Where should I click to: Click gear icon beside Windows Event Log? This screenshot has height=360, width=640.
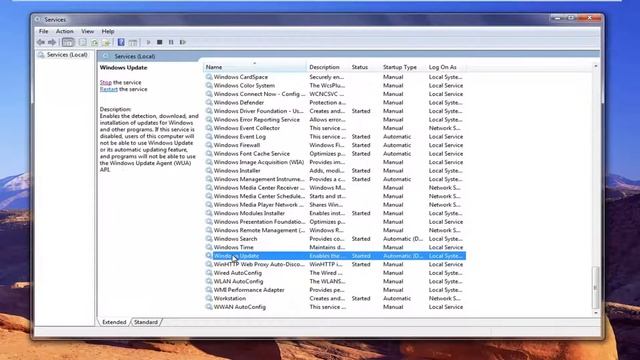click(209, 136)
